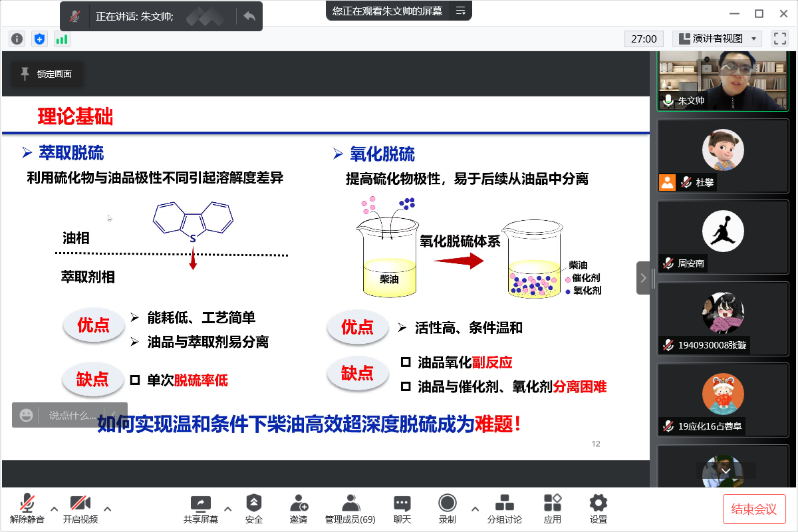Open the Chat panel

(x=402, y=509)
